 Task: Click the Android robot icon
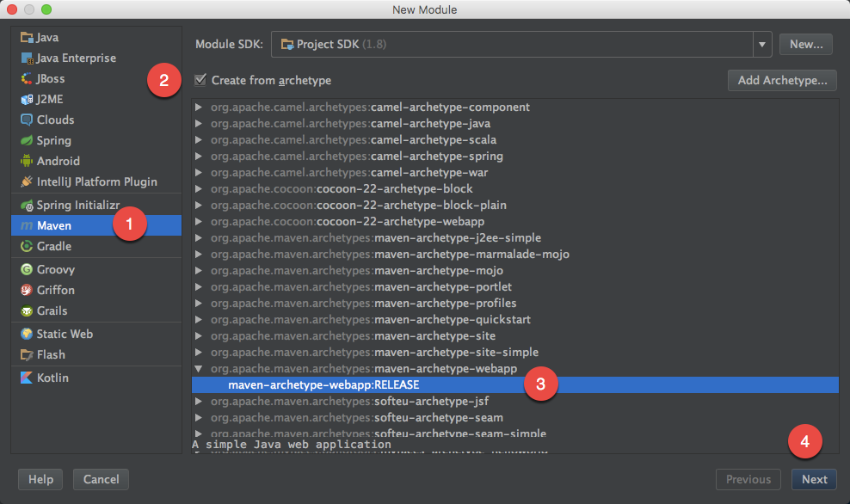click(x=27, y=161)
